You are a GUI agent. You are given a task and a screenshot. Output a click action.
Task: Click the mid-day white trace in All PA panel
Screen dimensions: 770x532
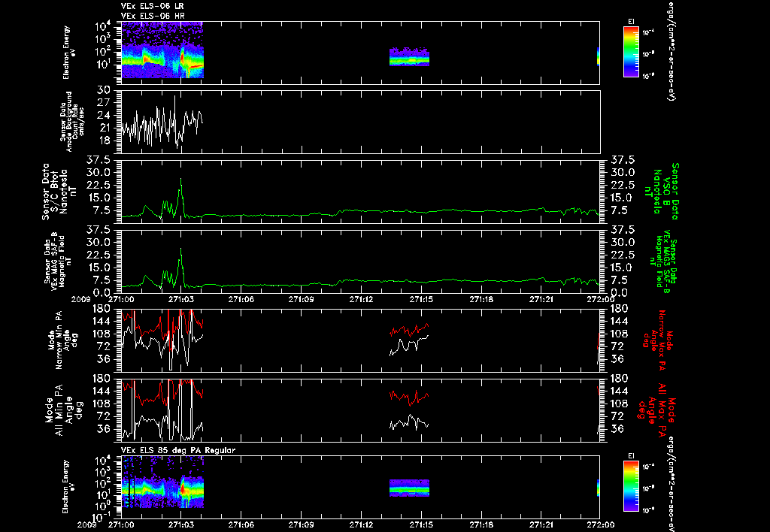pyautogui.click(x=409, y=422)
